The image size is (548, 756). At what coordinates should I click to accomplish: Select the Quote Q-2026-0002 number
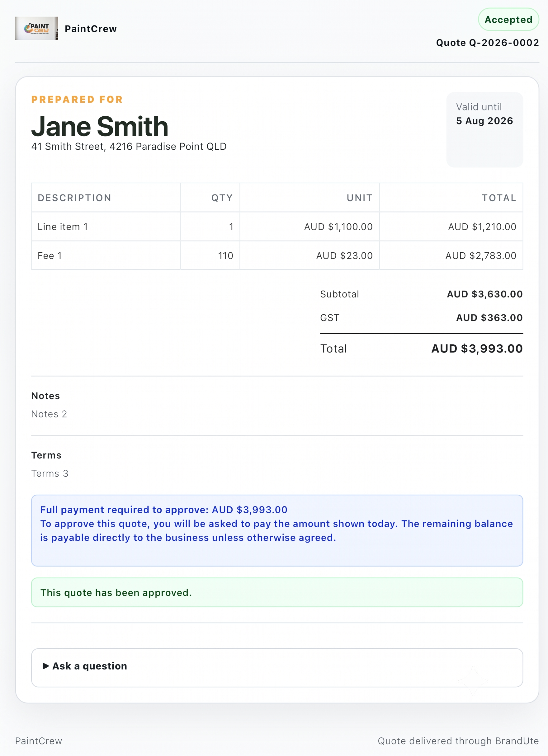click(487, 43)
